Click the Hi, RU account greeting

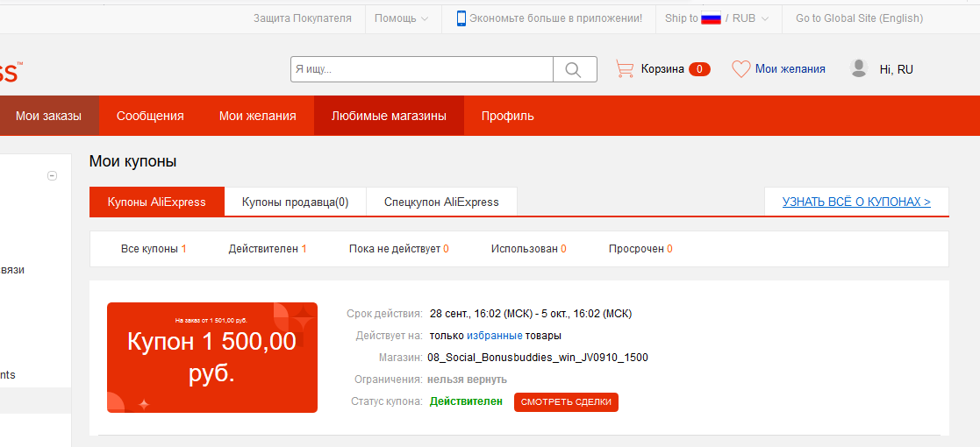point(897,69)
